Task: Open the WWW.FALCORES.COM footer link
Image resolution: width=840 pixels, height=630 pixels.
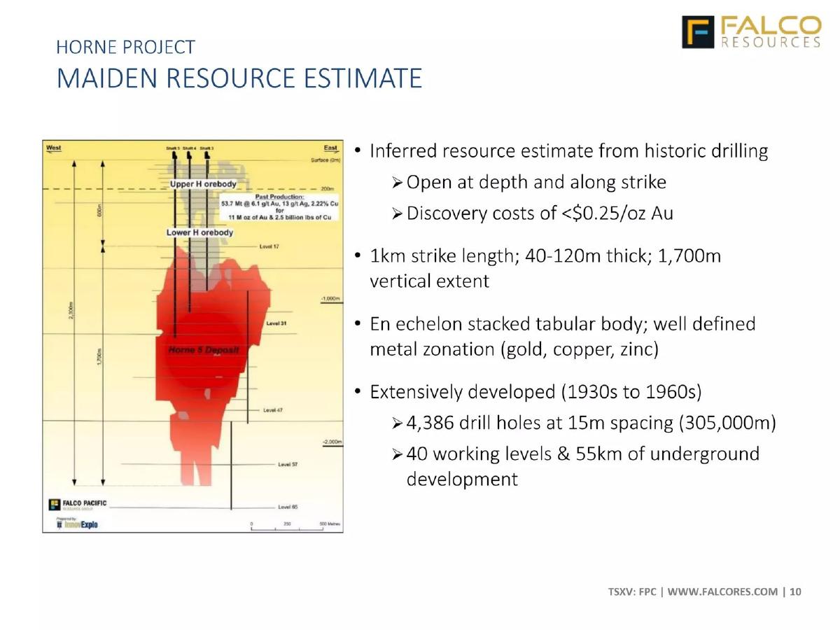Action: click(722, 592)
